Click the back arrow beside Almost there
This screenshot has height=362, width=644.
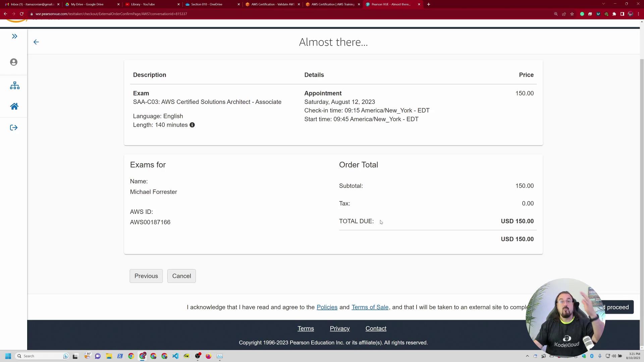[x=36, y=42]
